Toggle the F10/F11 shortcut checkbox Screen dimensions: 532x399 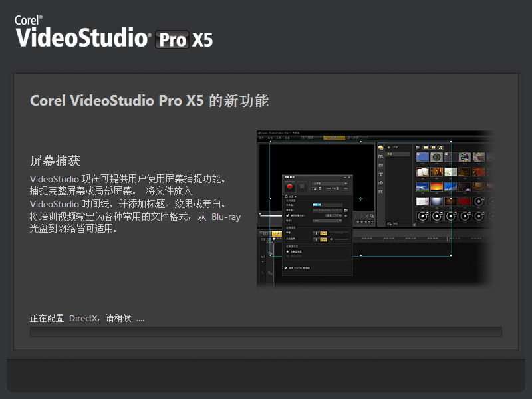pos(287,267)
